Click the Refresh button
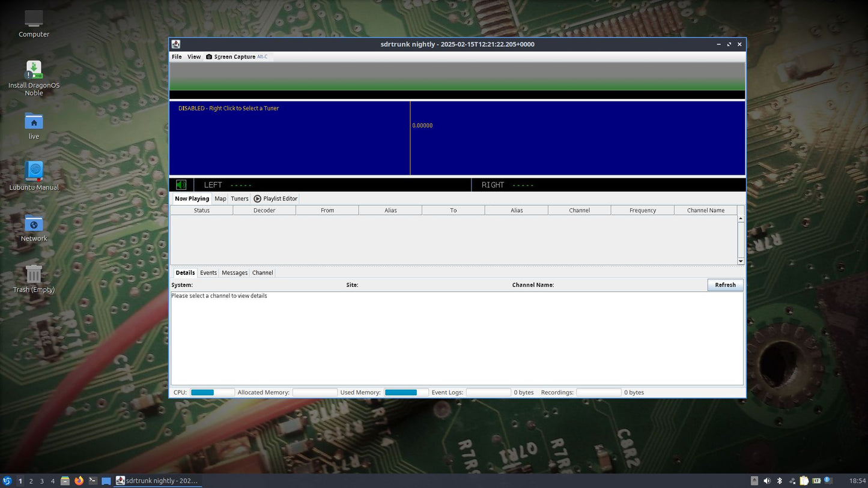 725,285
